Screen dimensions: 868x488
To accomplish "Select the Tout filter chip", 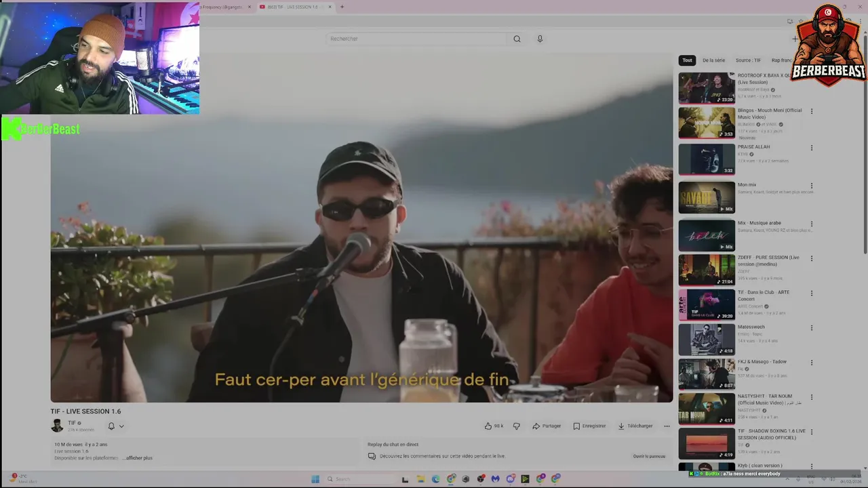I will point(687,60).
